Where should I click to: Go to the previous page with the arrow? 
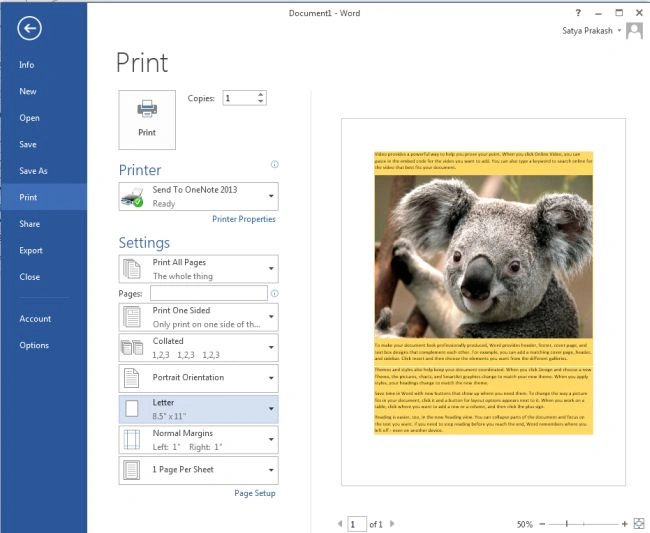click(x=340, y=523)
